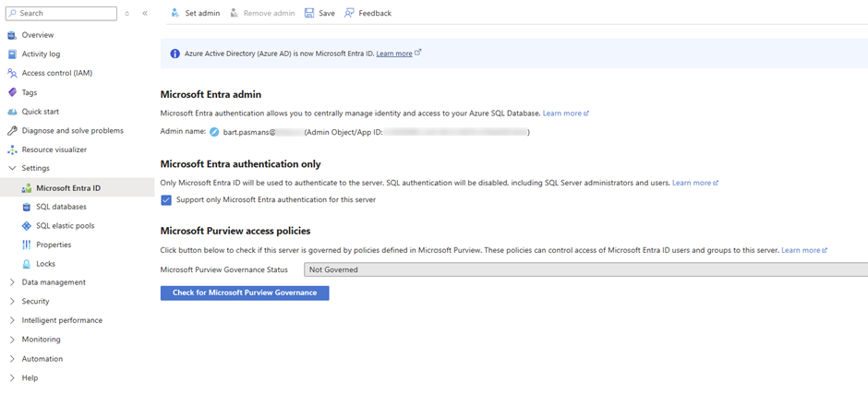Click the Set admin person icon
Image resolution: width=868 pixels, height=394 pixels.
pyautogui.click(x=175, y=13)
